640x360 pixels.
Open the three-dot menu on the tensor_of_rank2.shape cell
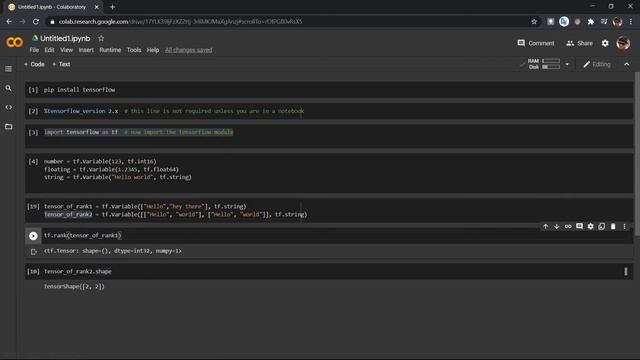coord(625,271)
